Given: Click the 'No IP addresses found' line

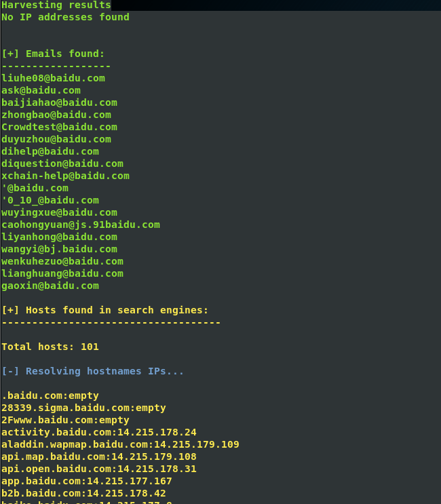Looking at the screenshot, I should click(65, 17).
